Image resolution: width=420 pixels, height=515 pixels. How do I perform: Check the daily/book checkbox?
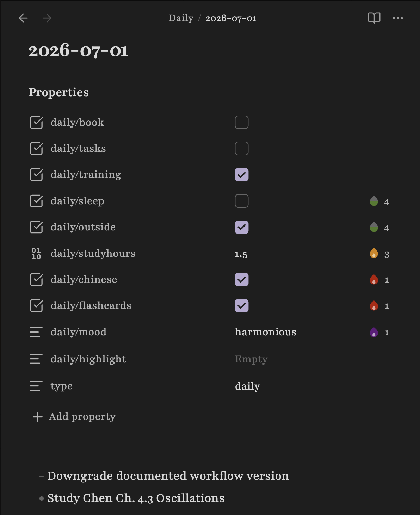coord(242,122)
